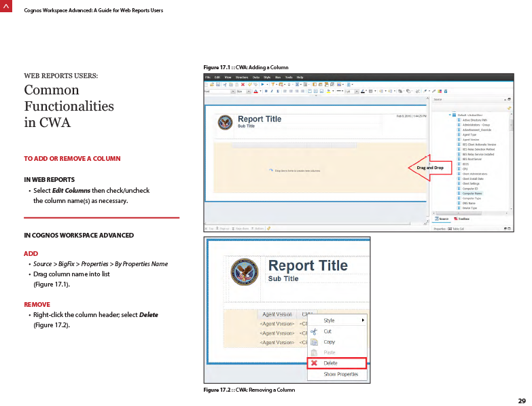Click the Filter funnel toolbar icon
The height and width of the screenshot is (406, 532).
[x=272, y=84]
